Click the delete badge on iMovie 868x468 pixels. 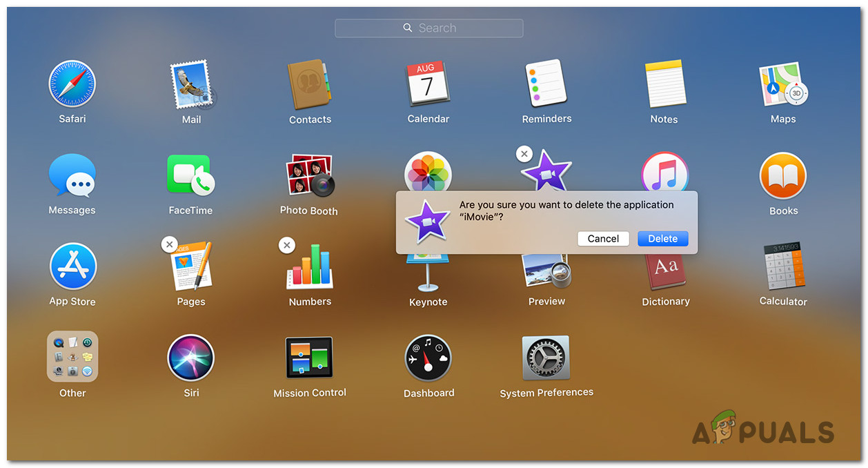tap(524, 154)
